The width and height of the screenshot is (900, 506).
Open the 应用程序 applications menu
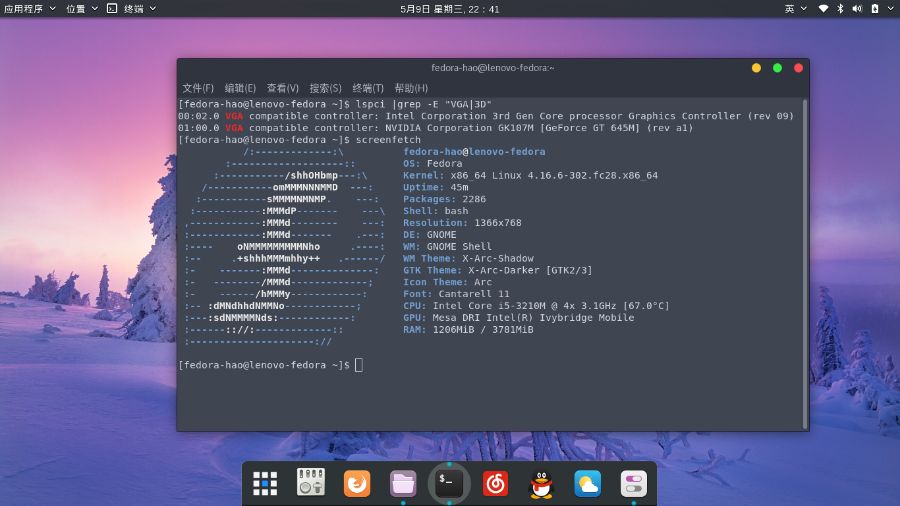29,9
